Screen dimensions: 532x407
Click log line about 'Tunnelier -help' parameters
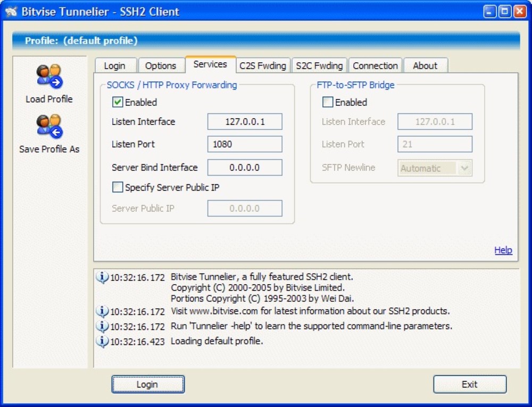click(311, 326)
